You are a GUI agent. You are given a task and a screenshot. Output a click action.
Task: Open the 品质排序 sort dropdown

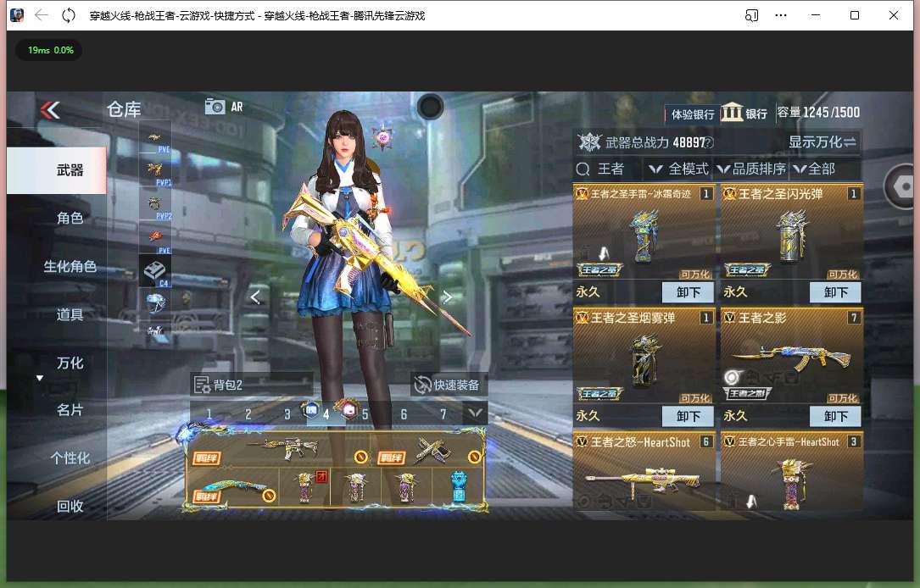pyautogui.click(x=751, y=169)
